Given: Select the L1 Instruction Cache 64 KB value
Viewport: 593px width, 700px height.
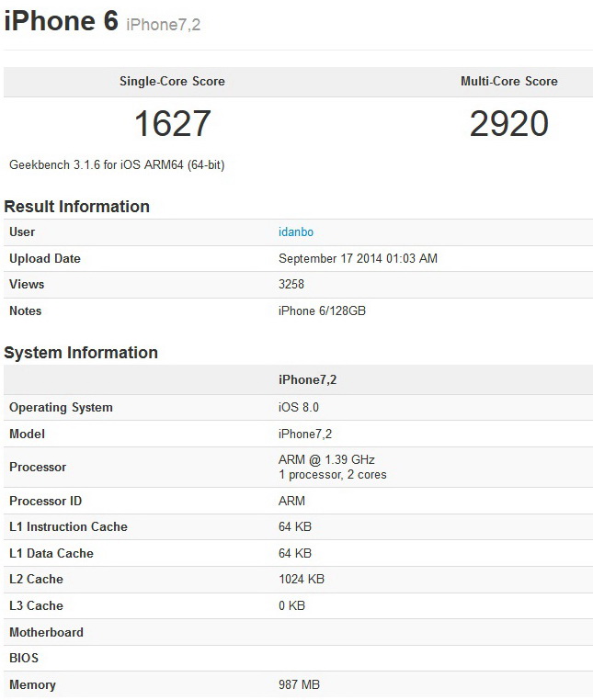Looking at the screenshot, I should pos(295,526).
